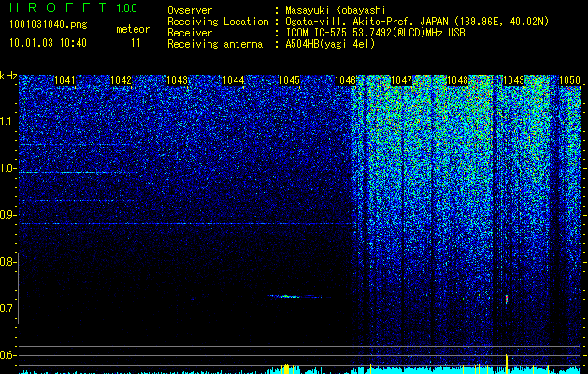Click the 'Ovserver' field label
This screenshot has height=374, width=588.
[x=190, y=10]
